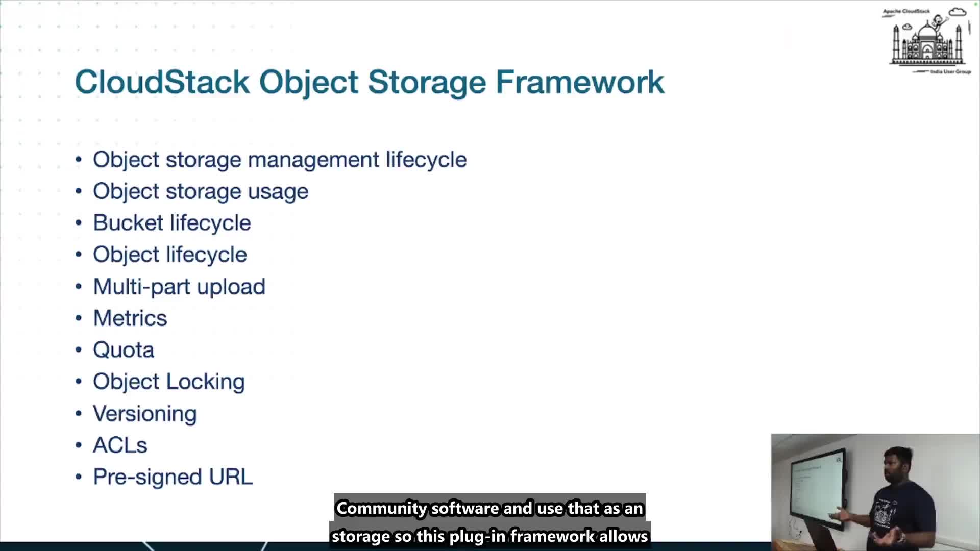Click the Object storage management lifecycle bullet
Image resolution: width=980 pixels, height=551 pixels.
[279, 160]
